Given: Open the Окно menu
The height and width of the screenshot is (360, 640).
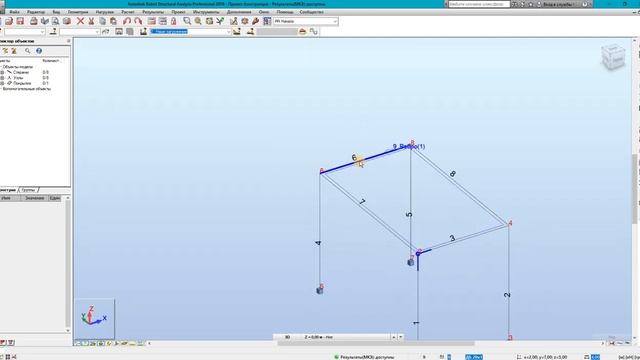Looking at the screenshot, I should (x=264, y=12).
